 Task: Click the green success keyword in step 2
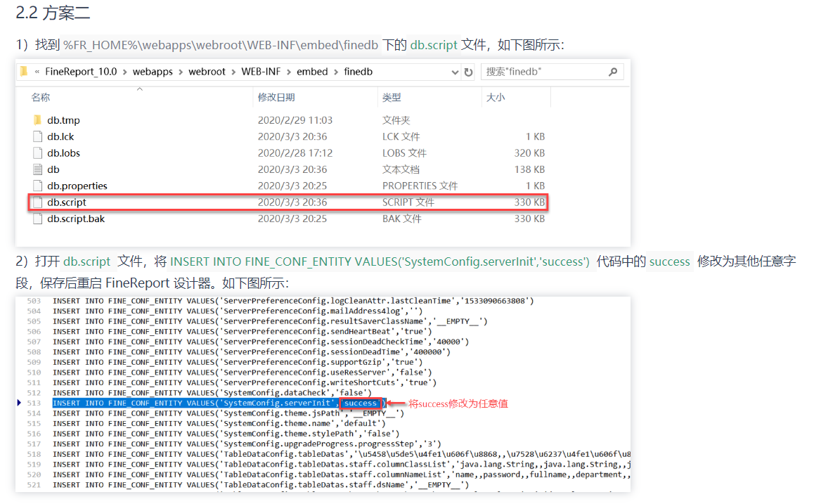pyautogui.click(x=670, y=261)
